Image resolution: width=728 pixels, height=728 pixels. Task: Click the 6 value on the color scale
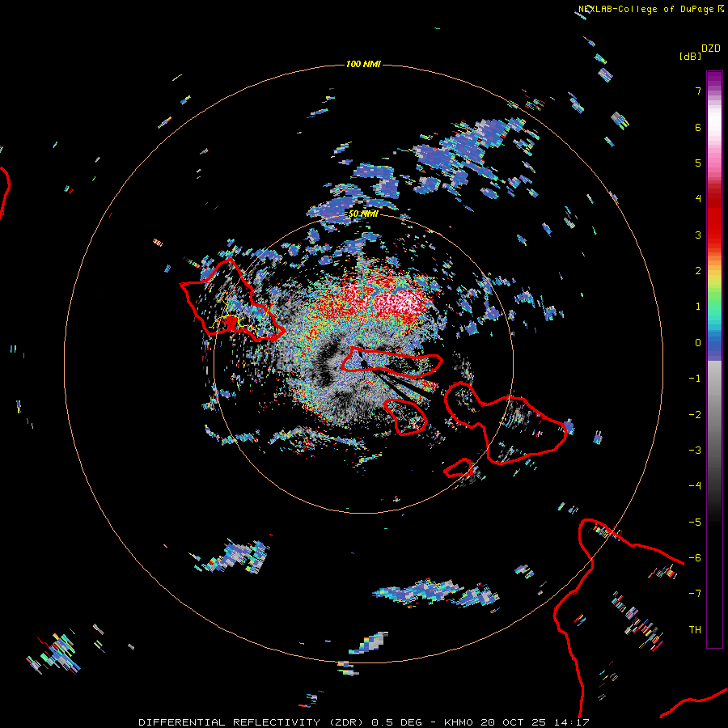pos(698,127)
